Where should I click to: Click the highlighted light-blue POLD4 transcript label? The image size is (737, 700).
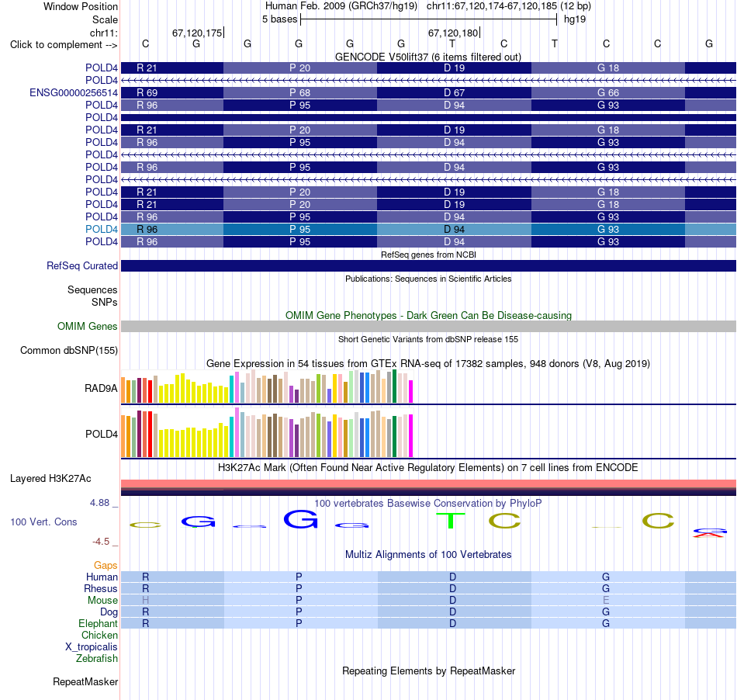point(101,229)
